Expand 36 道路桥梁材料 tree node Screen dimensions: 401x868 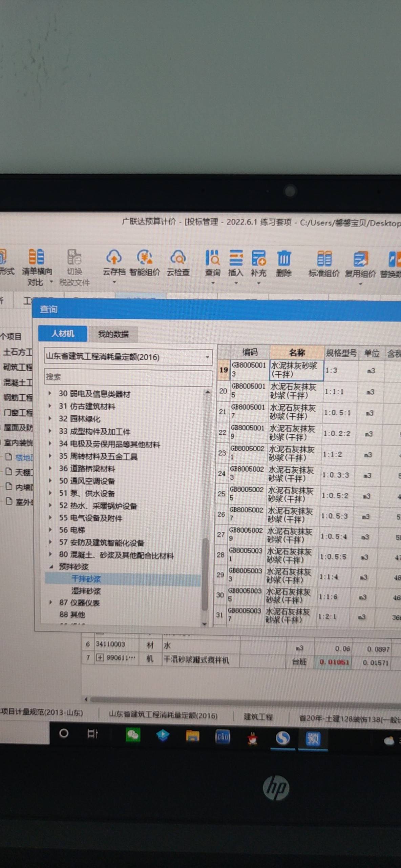50,468
